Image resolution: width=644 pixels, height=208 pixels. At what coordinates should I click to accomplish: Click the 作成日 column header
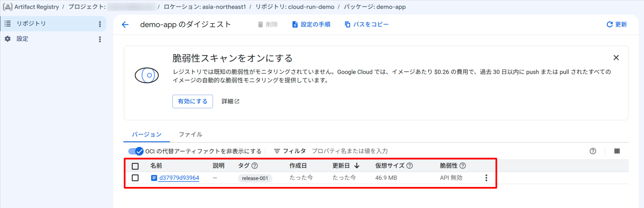298,166
